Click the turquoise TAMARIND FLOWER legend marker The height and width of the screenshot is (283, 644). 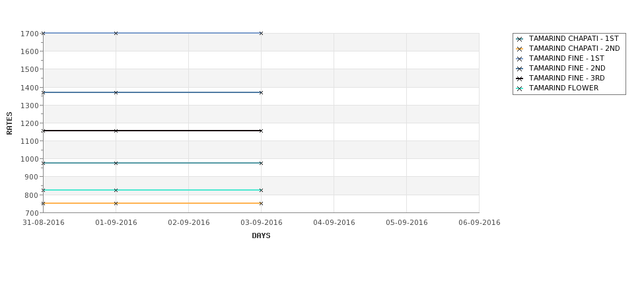click(x=520, y=88)
